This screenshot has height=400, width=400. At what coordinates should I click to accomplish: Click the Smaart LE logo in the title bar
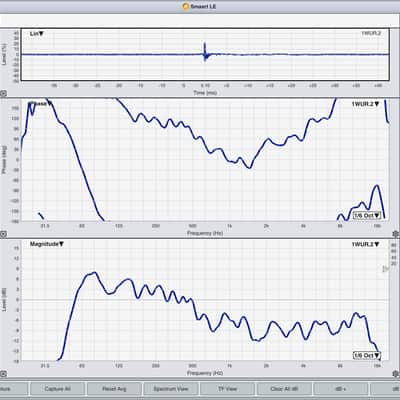point(186,6)
